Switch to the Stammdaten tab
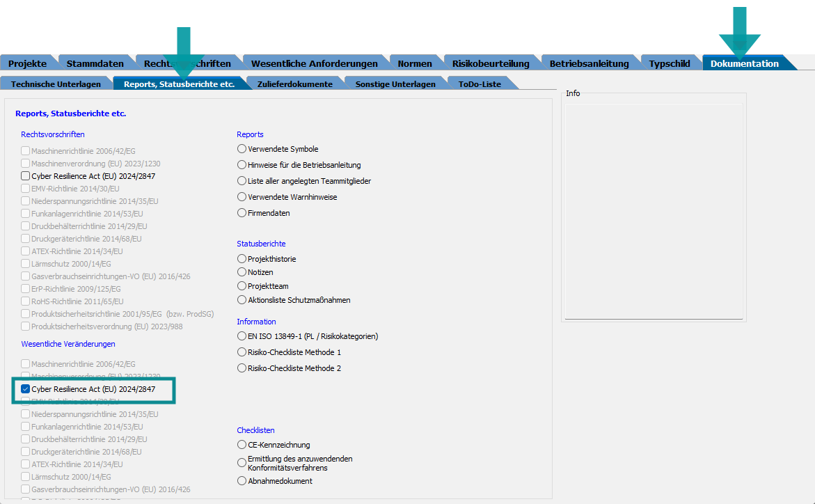Viewport: 815px width, 504px height. [x=95, y=63]
